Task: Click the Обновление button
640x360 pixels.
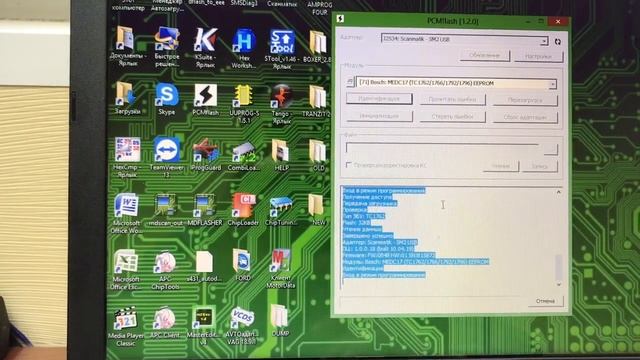Action: 485,55
